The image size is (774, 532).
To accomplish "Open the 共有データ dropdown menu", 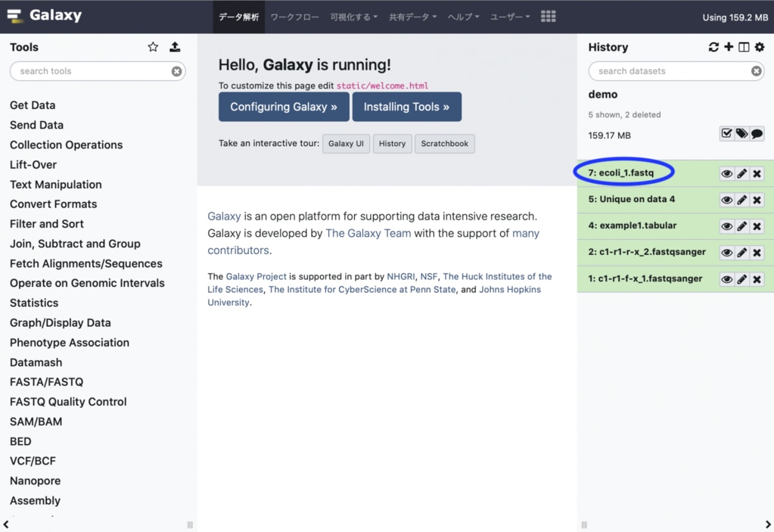I will point(412,17).
